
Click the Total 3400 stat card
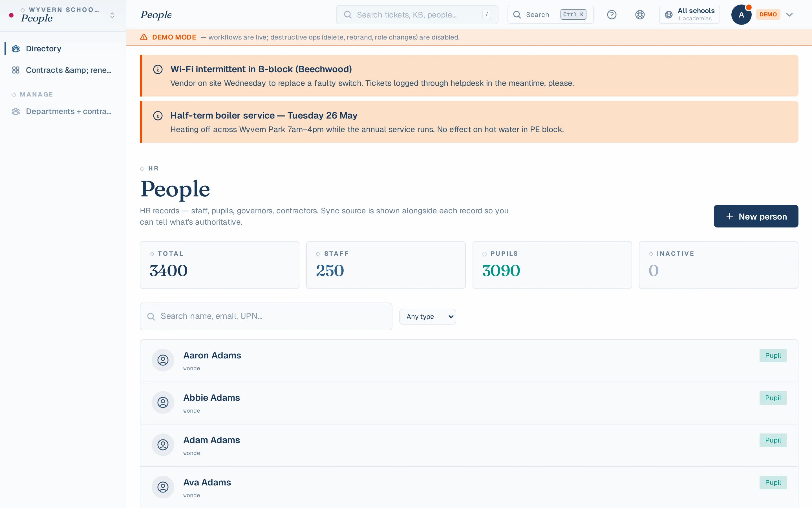(219, 265)
